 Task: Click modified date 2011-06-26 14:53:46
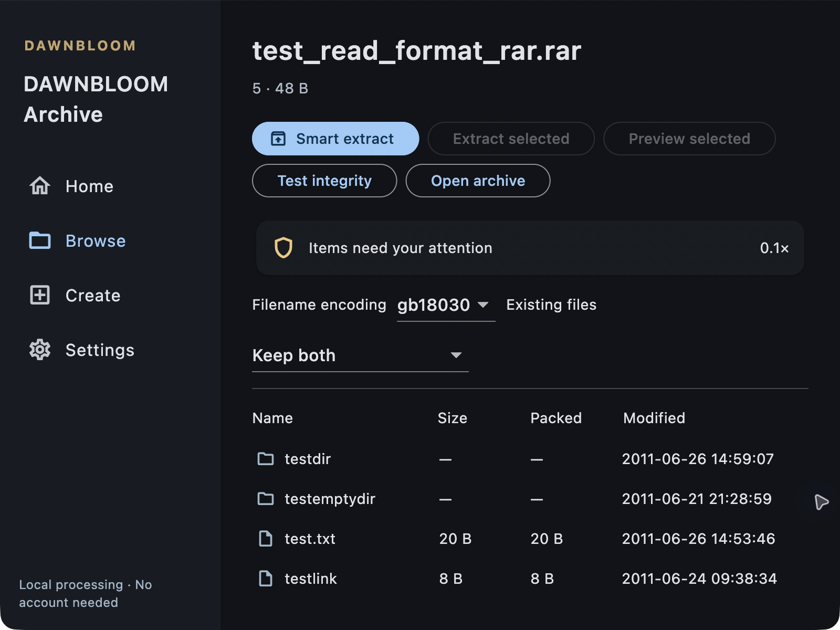pos(699,539)
